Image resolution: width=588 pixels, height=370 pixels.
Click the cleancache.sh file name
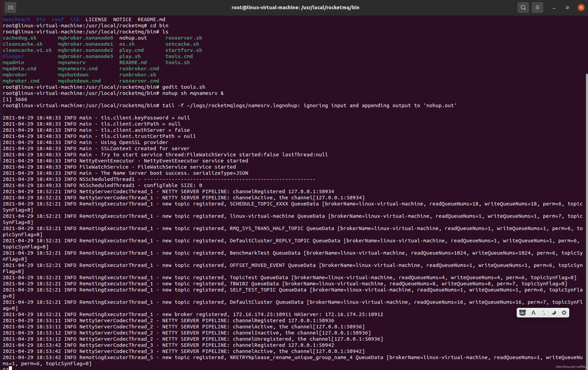23,44
